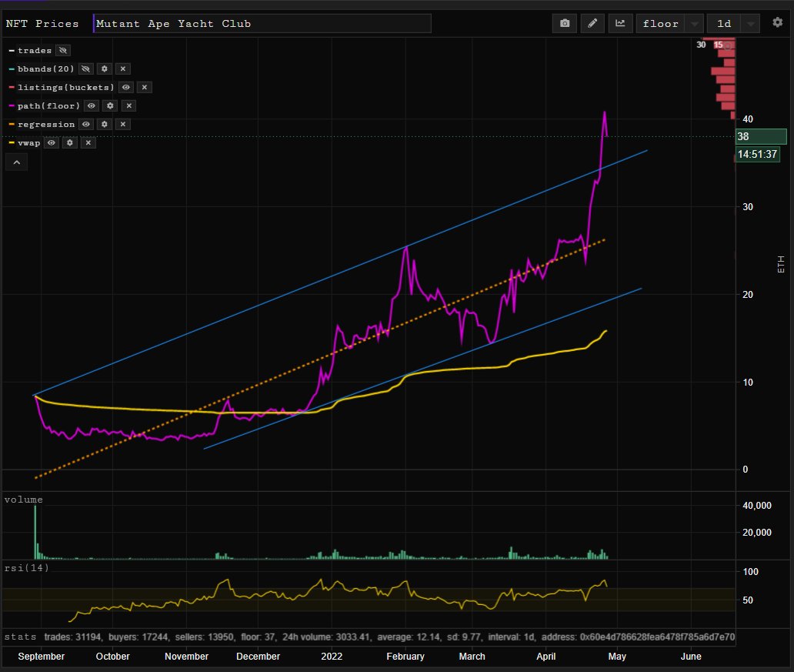Click the volume panel label
794x672 pixels.
(x=23, y=499)
